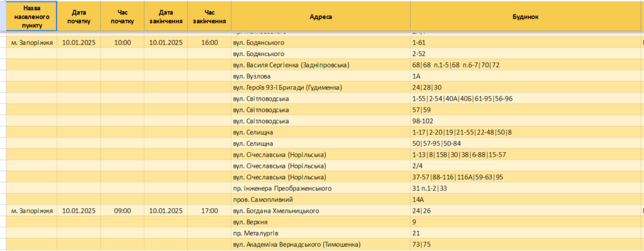644x251 pixels.
Task: Select house range cell '2-52'
Action: click(525, 54)
